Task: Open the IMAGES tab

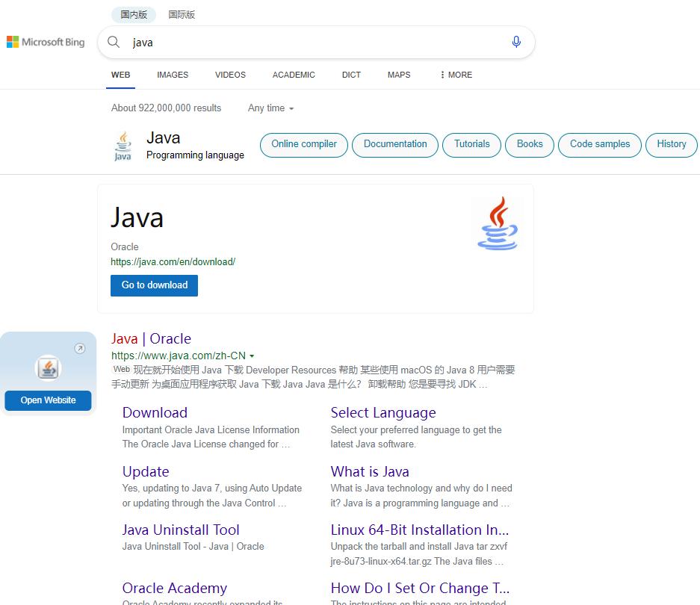Action: [x=173, y=75]
